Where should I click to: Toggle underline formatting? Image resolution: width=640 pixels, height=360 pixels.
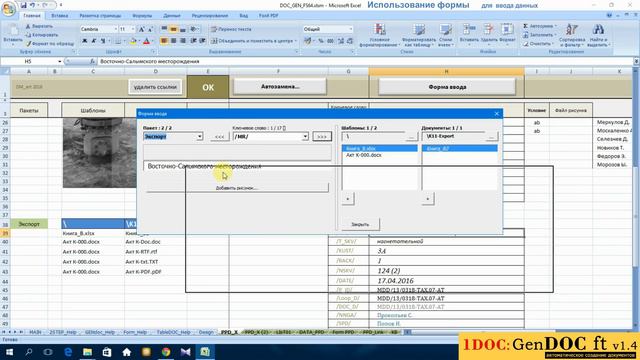click(103, 41)
